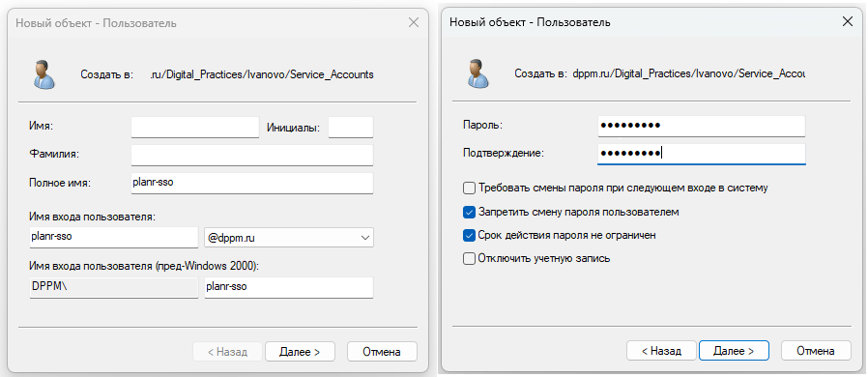The height and width of the screenshot is (377, 868).
Task: Click the Пароль password field
Action: coord(702,126)
